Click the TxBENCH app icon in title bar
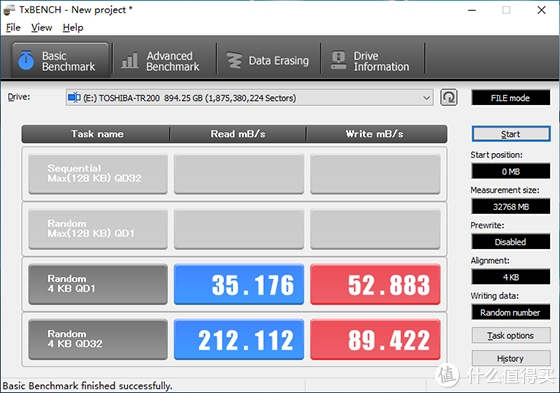 click(x=9, y=10)
